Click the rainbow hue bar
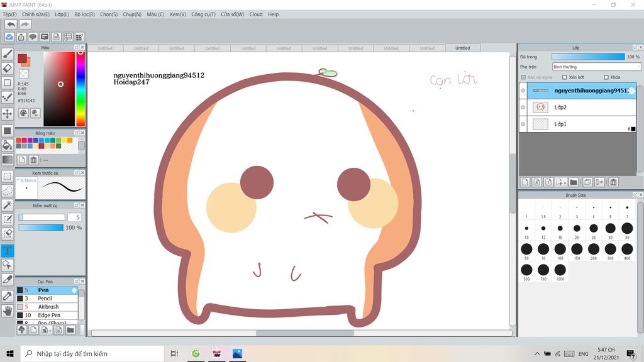Screen dimensions: 644x362 (x=80, y=89)
